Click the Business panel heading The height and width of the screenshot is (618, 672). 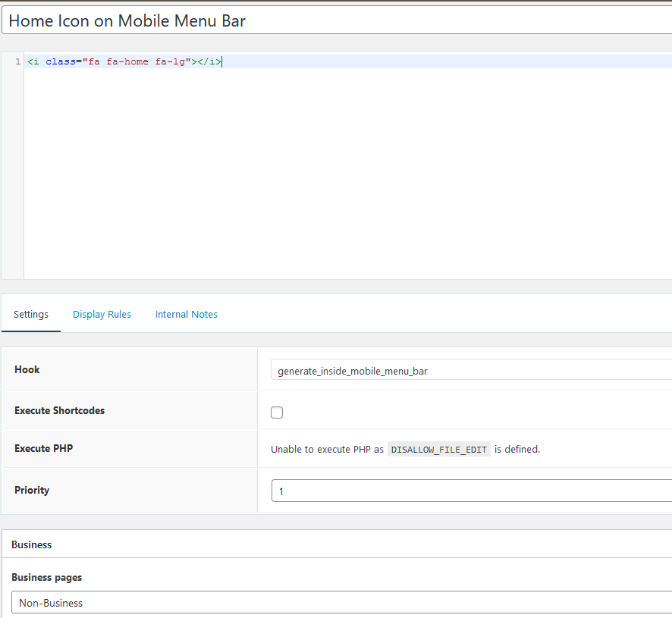point(31,544)
